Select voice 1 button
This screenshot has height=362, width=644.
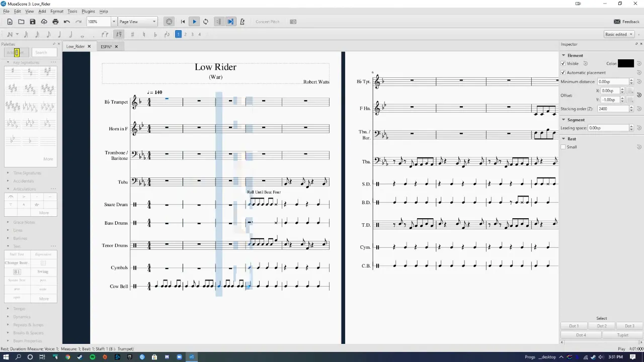tap(178, 34)
